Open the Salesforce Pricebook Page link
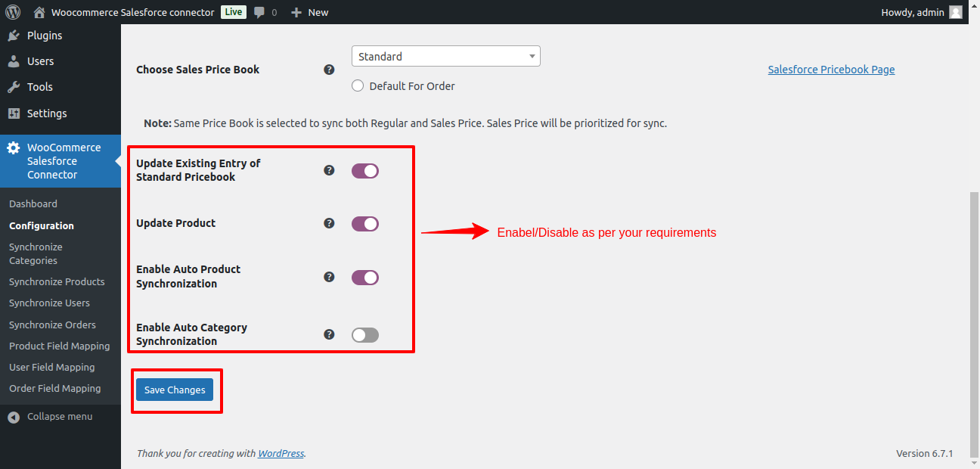Image resolution: width=980 pixels, height=469 pixels. pos(831,70)
